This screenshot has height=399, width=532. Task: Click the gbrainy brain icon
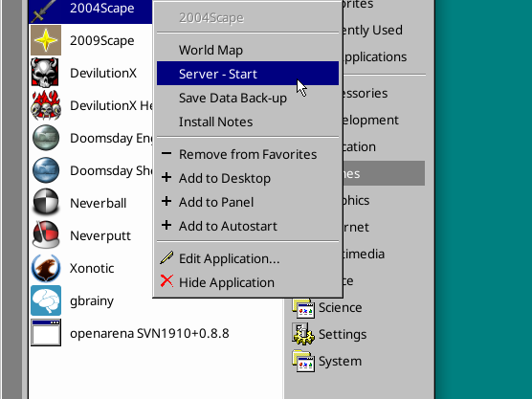click(x=46, y=300)
